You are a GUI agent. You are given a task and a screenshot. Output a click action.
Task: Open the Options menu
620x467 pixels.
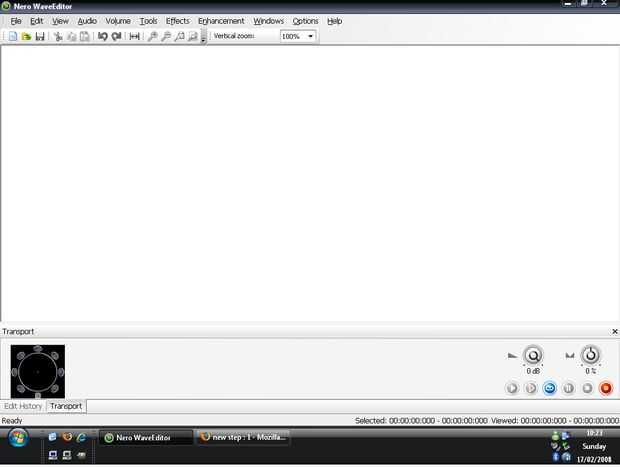[305, 21]
